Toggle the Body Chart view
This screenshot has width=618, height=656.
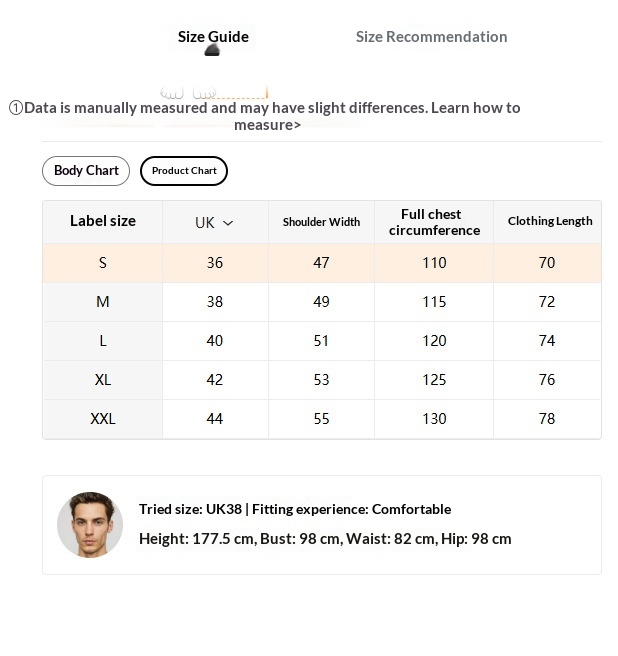(x=86, y=171)
